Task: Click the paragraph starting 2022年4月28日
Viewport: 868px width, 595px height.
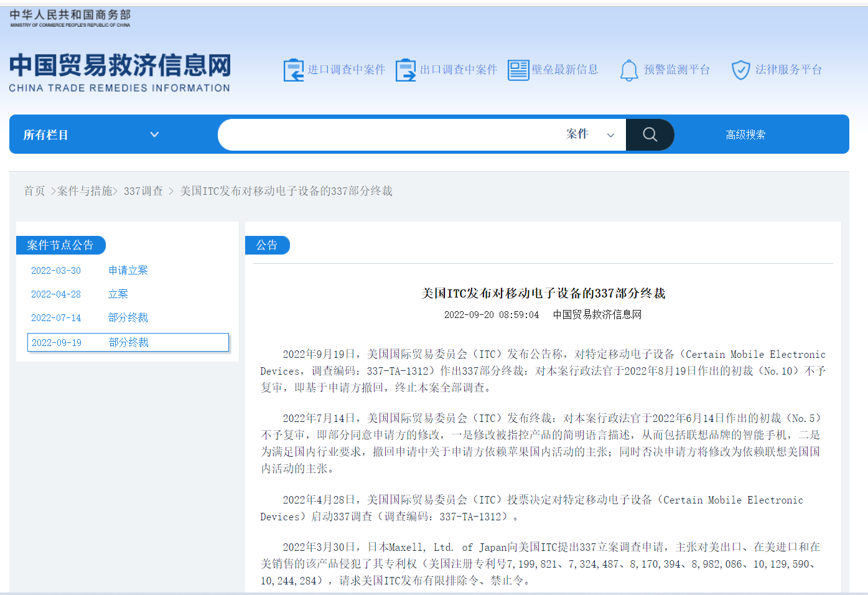Action: (532, 508)
